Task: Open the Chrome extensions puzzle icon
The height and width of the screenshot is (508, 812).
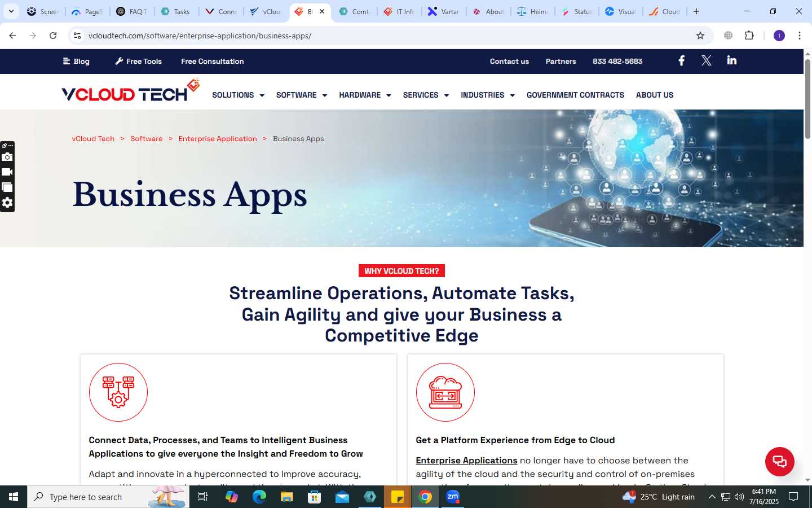Action: 749,36
